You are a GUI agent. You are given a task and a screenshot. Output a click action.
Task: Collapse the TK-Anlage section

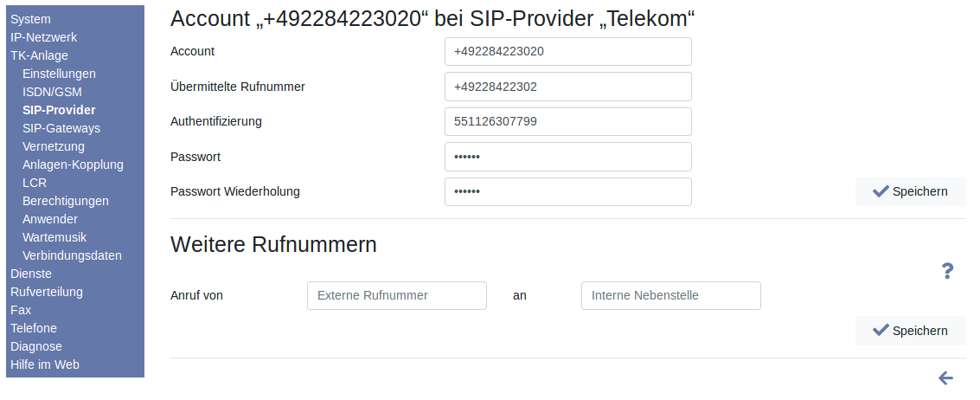click(x=39, y=55)
